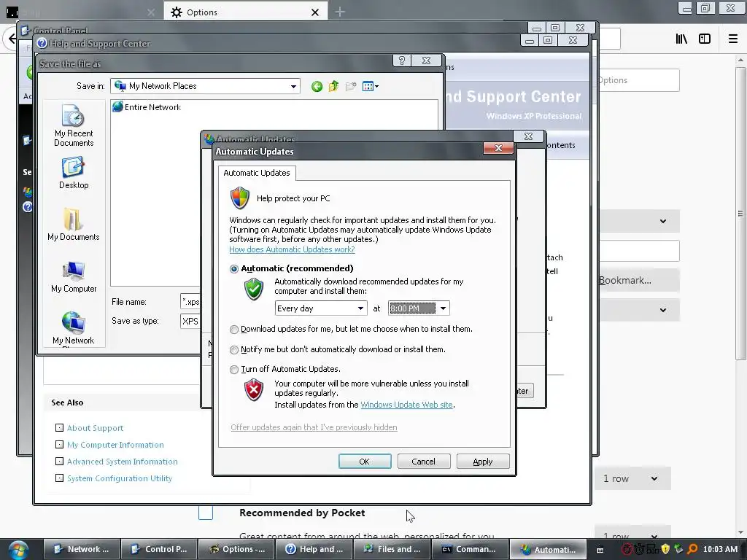Click Offer updates again that I've hidden
The image size is (747, 560).
point(314,427)
